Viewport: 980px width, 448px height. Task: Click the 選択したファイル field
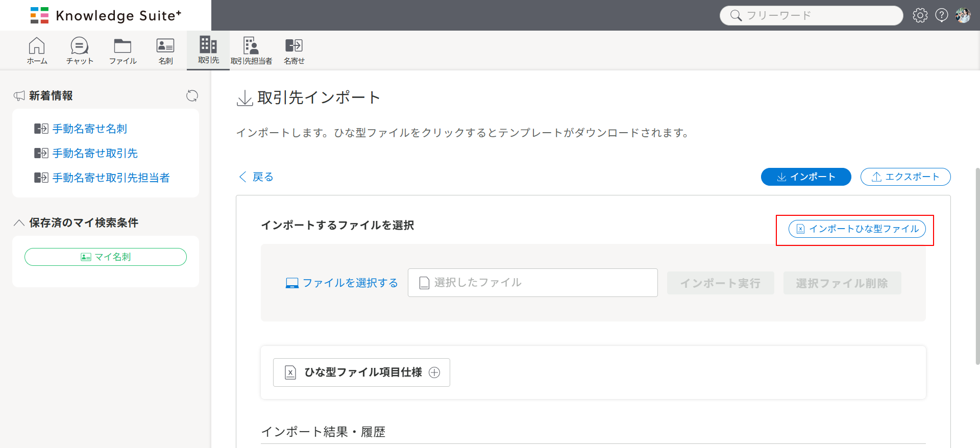(x=532, y=283)
